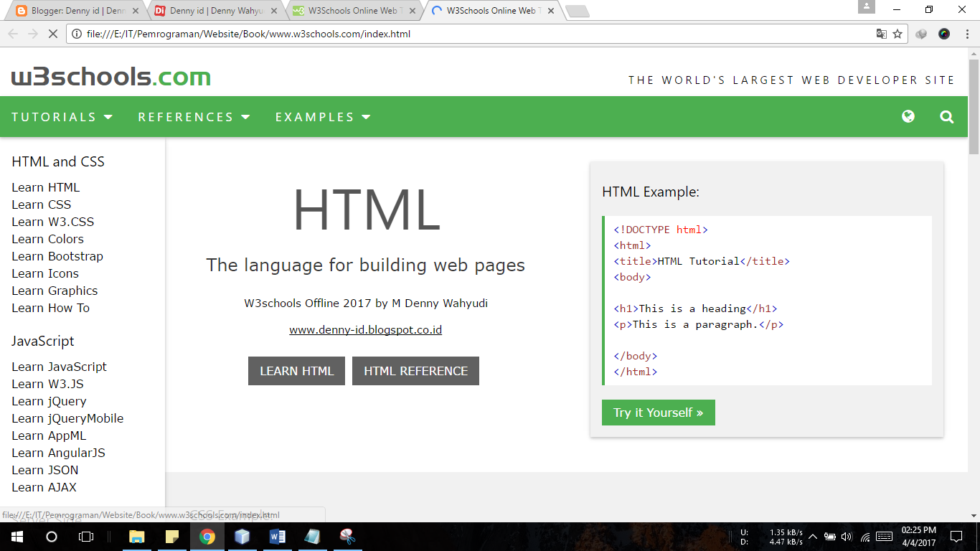Open the Snipping Tool on taskbar
980x551 pixels.
click(x=348, y=537)
